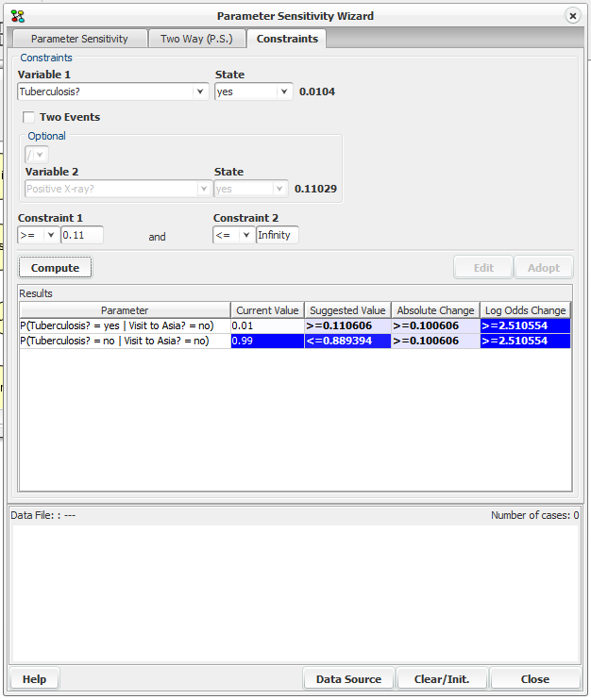Click the Close button at bottom
Viewport: 591px width, 700px height.
(535, 679)
